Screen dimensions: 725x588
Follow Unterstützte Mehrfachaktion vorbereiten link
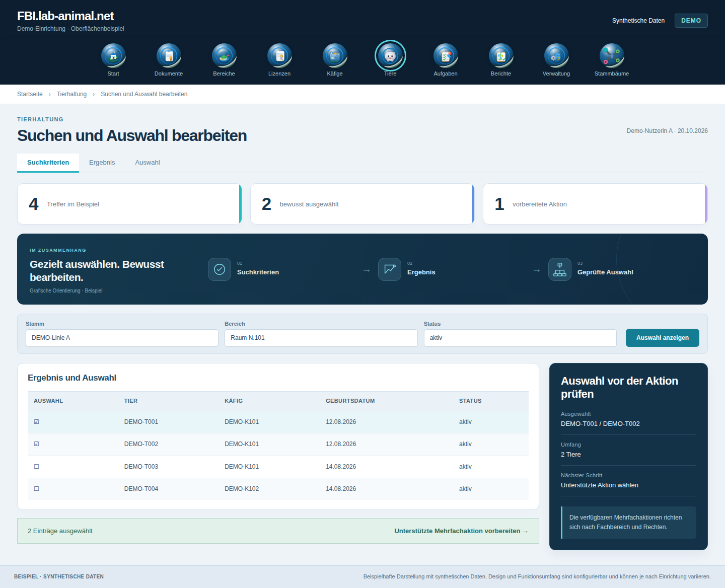click(x=461, y=531)
